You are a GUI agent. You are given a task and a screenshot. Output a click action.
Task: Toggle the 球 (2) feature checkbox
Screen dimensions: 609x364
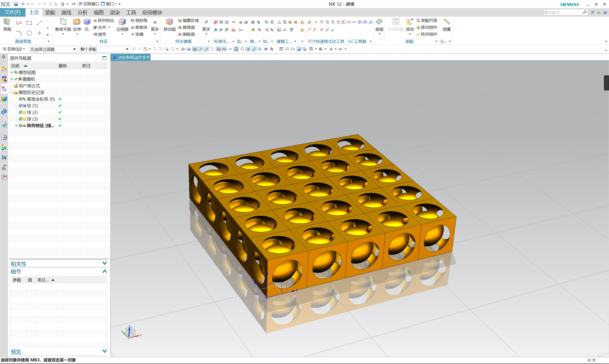20,112
